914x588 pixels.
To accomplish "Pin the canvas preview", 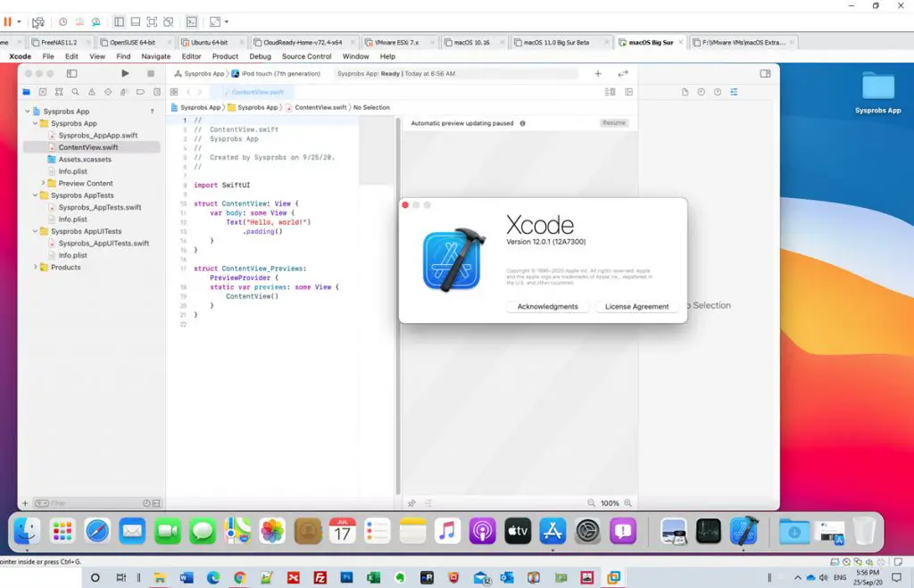I will [x=411, y=503].
